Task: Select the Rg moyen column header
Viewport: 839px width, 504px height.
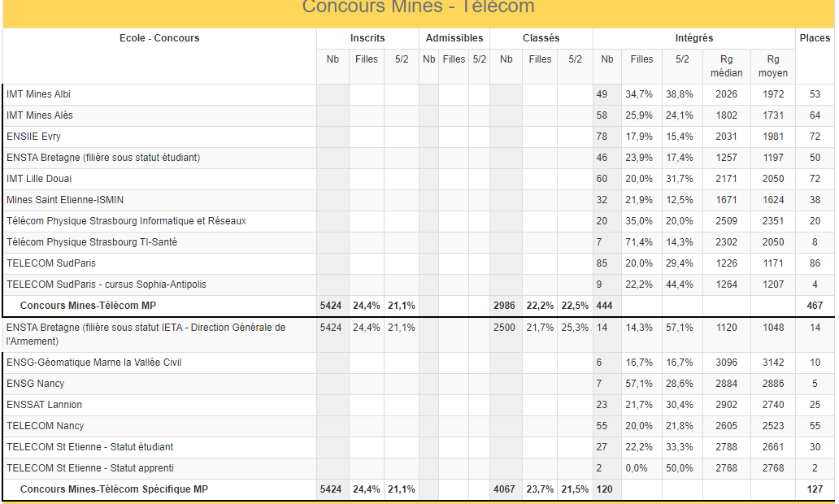Action: pos(773,66)
